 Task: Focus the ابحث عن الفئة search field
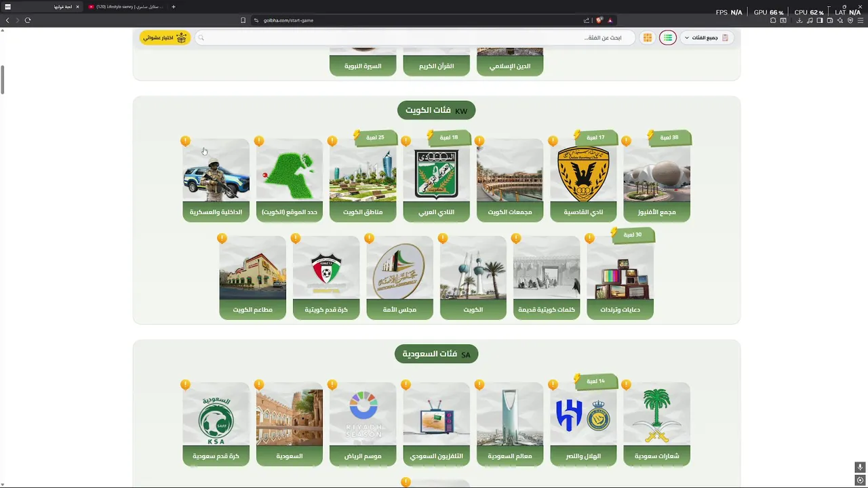tap(415, 38)
